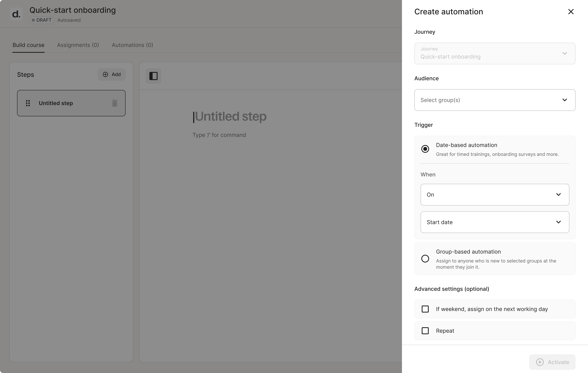Check the Repeat option
This screenshot has height=373, width=588.
(425, 331)
